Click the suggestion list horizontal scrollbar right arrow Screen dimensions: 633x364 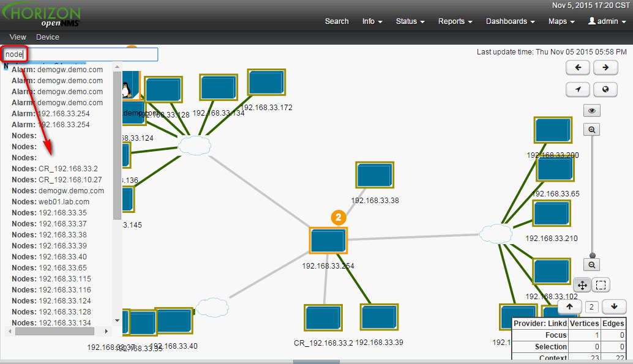106,332
